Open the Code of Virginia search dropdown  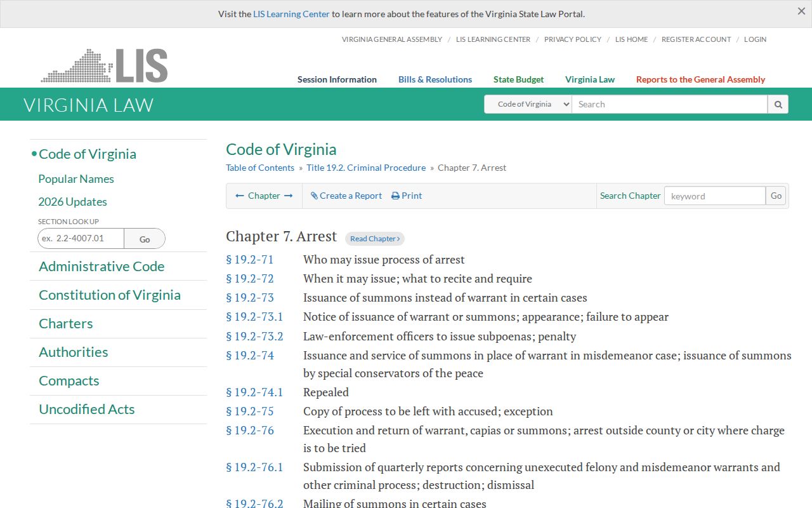528,104
